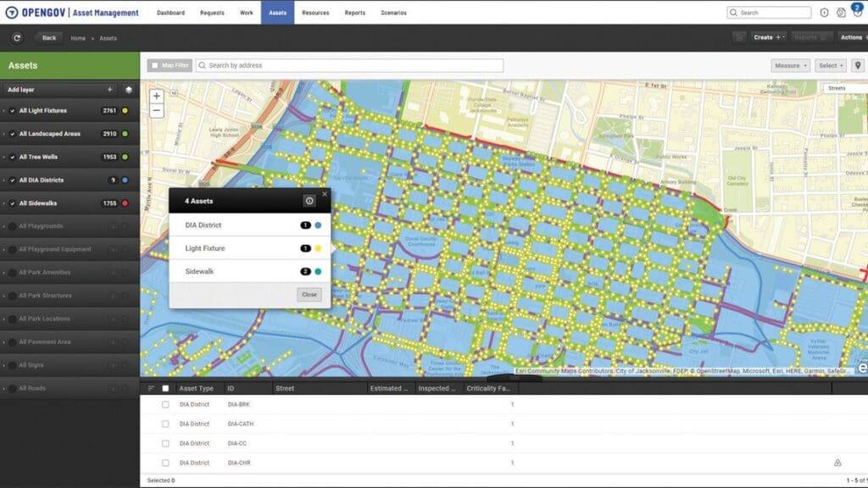Open the Resources tab

pos(315,12)
